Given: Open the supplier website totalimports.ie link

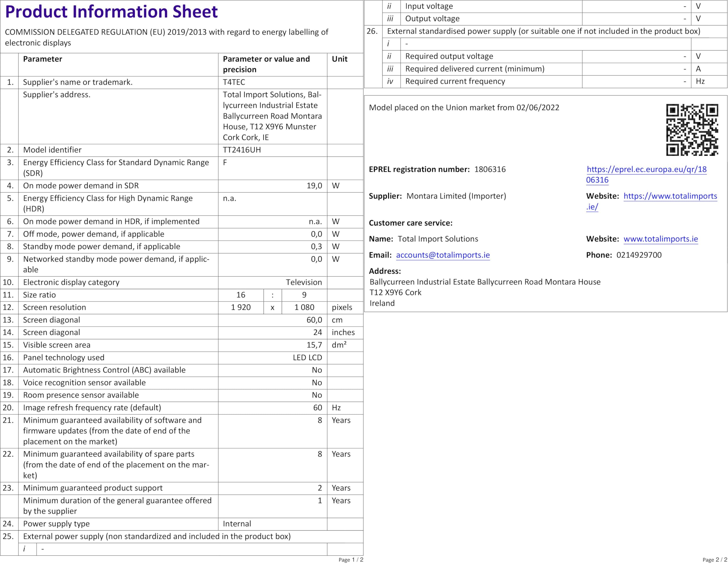Looking at the screenshot, I should coord(670,196).
